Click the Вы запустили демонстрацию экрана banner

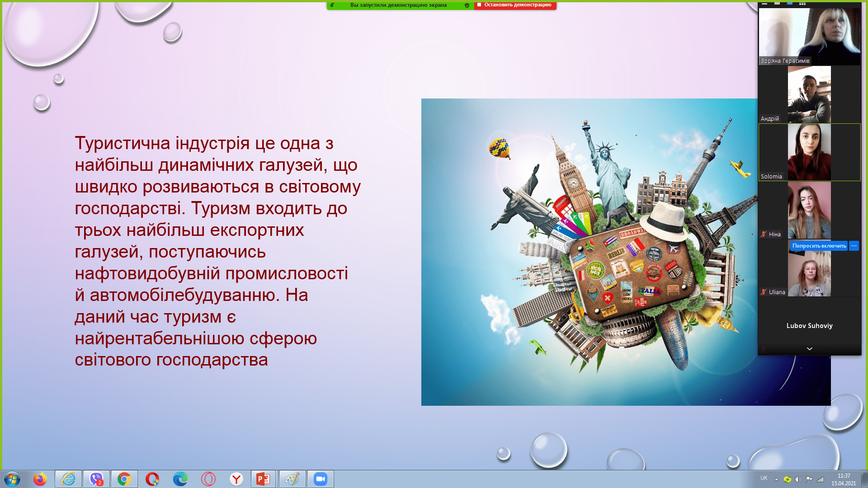point(398,5)
